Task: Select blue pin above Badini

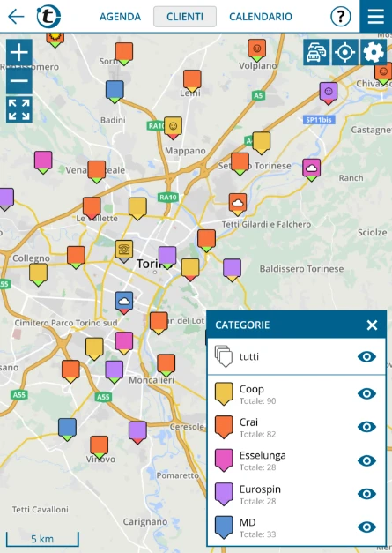Action: click(x=115, y=92)
